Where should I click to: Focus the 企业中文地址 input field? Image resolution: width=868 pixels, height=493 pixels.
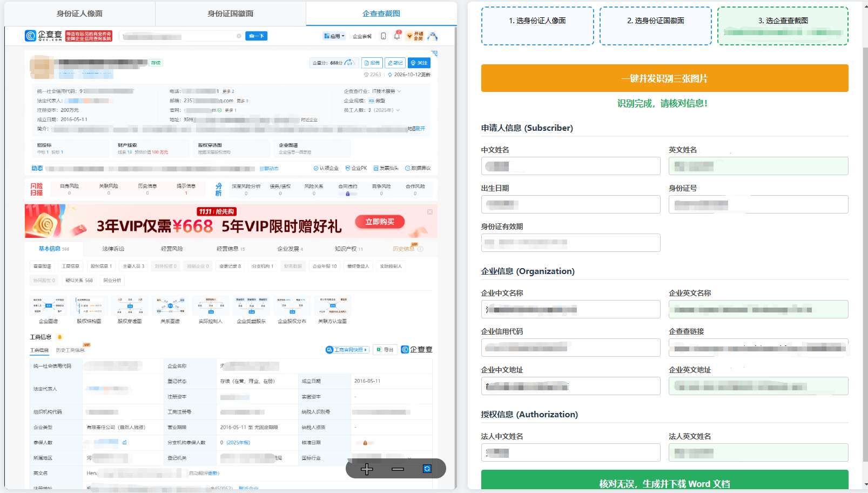pos(571,386)
